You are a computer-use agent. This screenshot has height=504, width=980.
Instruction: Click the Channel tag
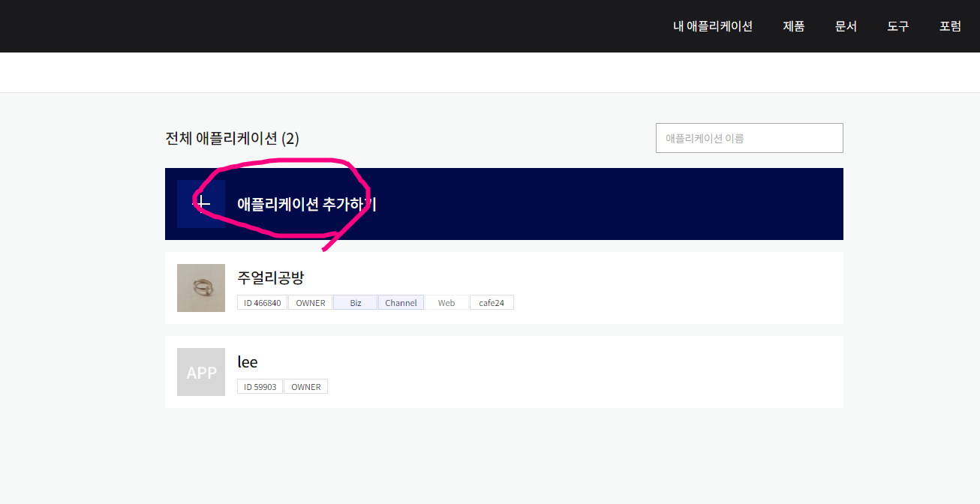coord(401,303)
